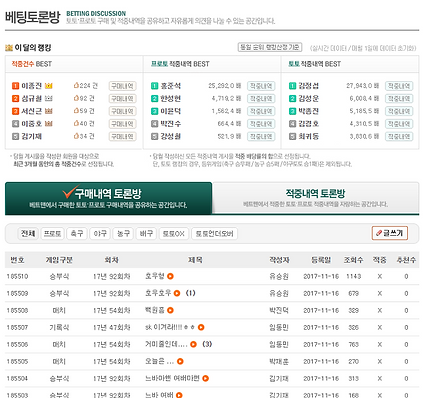Open the post titled 거미줄인데....
The width and height of the screenshot is (427, 398).
[166, 344]
